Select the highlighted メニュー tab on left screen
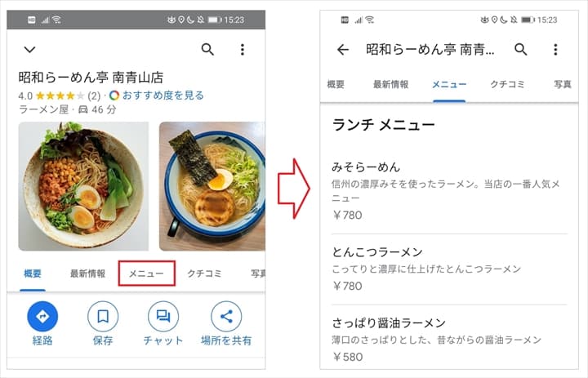Screen dimensions: 588x378 147,273
